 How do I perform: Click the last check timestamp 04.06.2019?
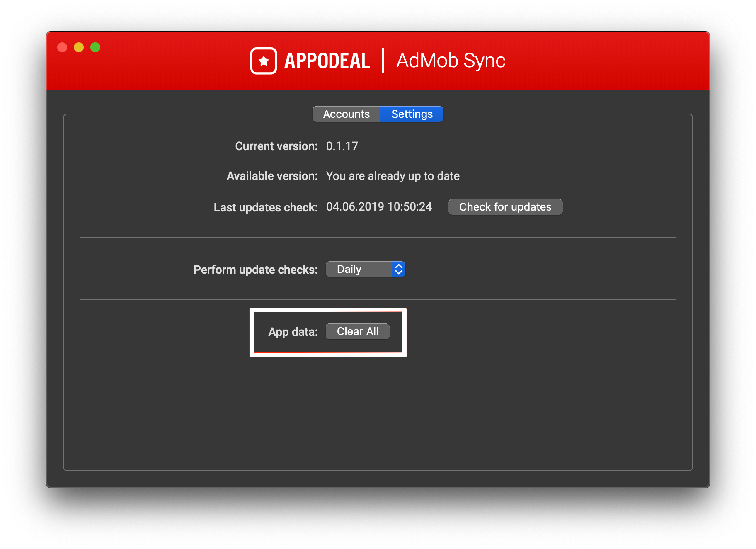[379, 206]
